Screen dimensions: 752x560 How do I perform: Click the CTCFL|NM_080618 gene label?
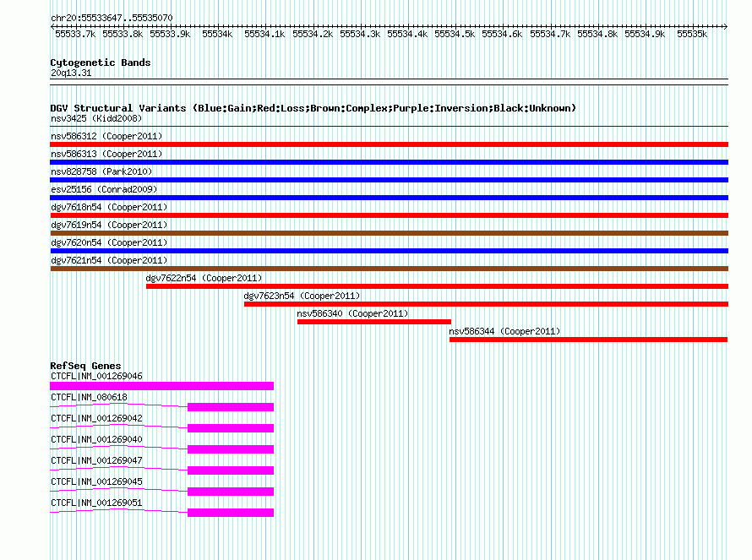click(90, 397)
